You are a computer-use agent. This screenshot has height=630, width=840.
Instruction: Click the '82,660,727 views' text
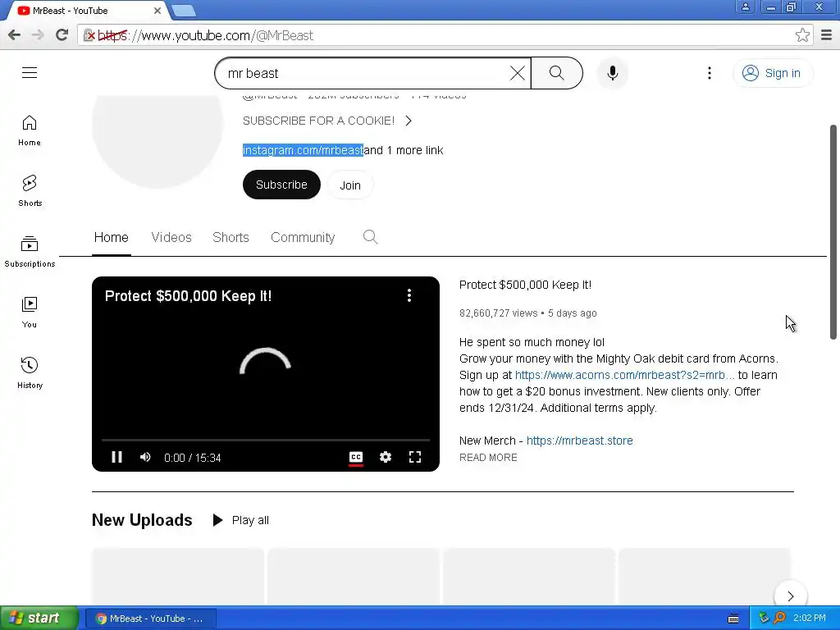[498, 313]
